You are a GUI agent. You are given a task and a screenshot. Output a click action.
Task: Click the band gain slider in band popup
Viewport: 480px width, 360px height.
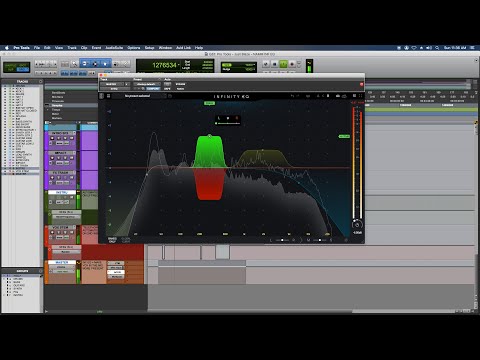coord(228,123)
